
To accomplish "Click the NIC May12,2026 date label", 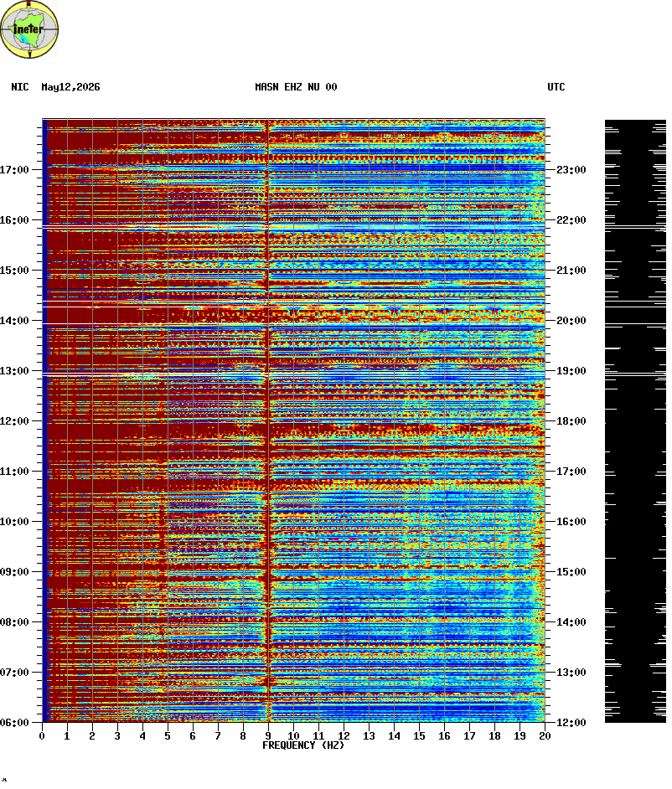I will (x=55, y=87).
